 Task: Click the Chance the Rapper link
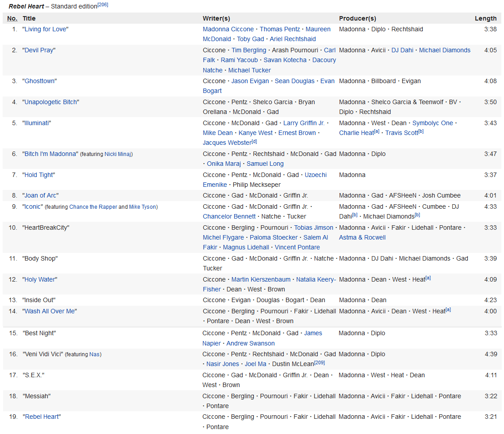[93, 207]
